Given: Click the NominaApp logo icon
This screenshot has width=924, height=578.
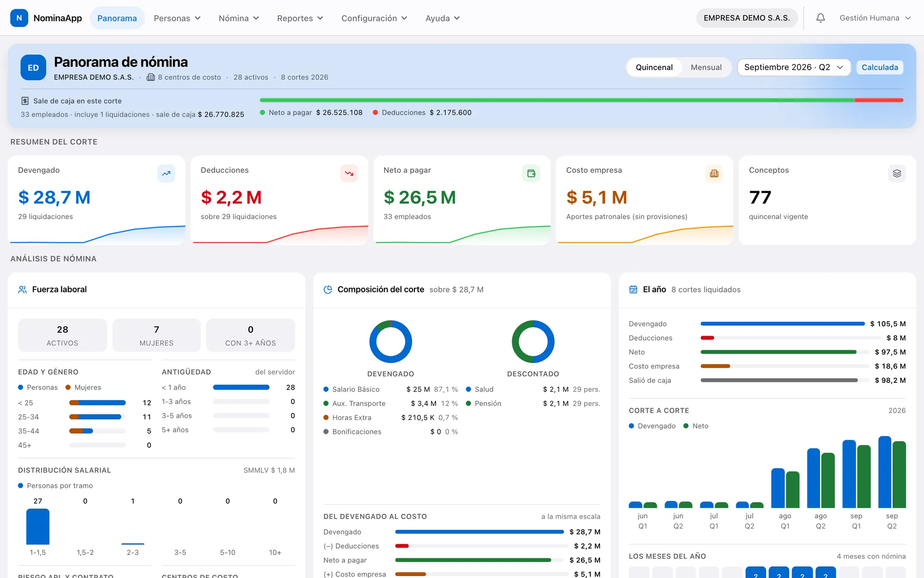Looking at the screenshot, I should coord(19,18).
